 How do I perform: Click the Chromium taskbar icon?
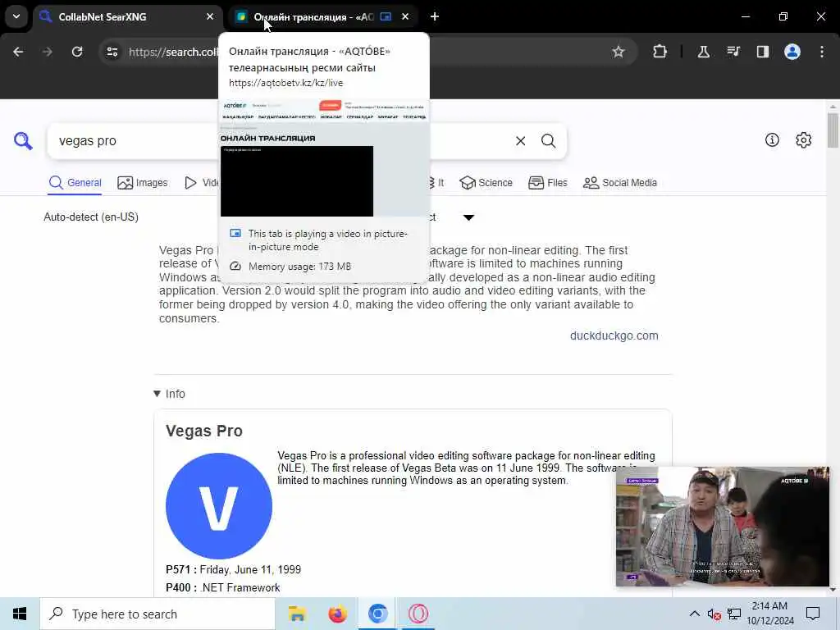pyautogui.click(x=377, y=614)
